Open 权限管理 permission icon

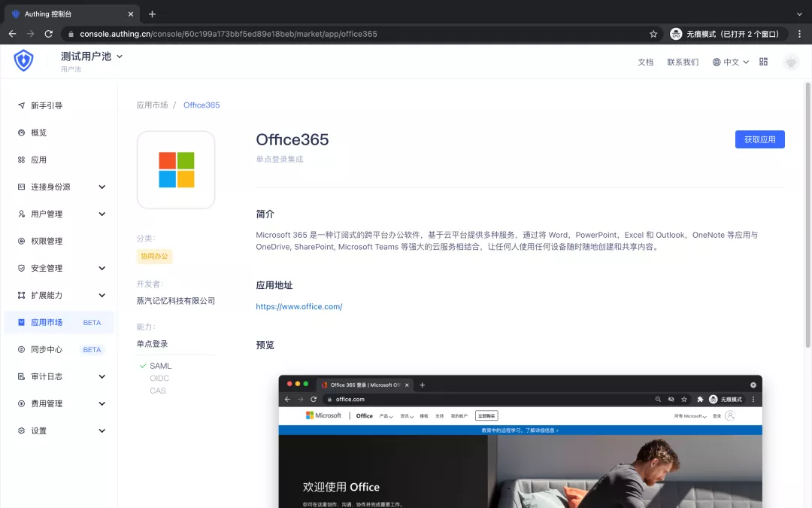21,241
